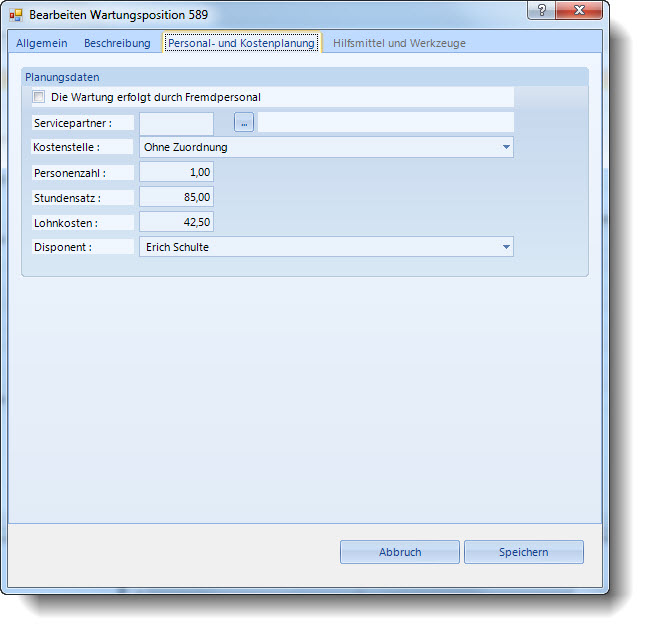Viewport: 650px width, 635px height.
Task: Open help with the question mark button
Action: tap(541, 11)
